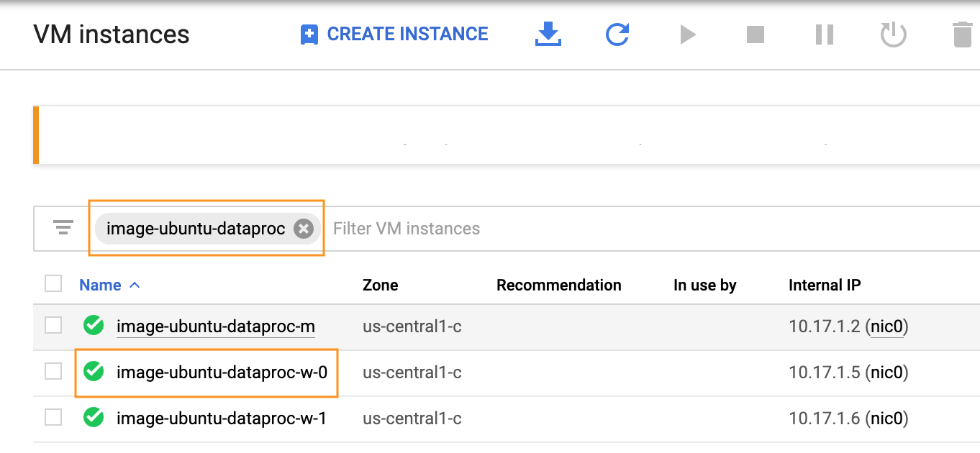Click the Reset (power) instance icon
980x453 pixels.
click(894, 34)
